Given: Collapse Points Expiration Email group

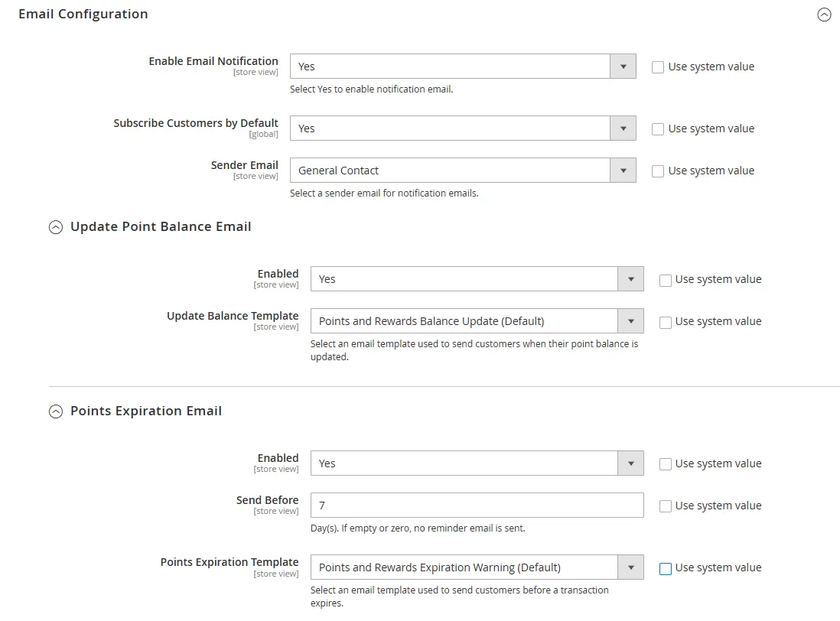Looking at the screenshot, I should pos(56,411).
